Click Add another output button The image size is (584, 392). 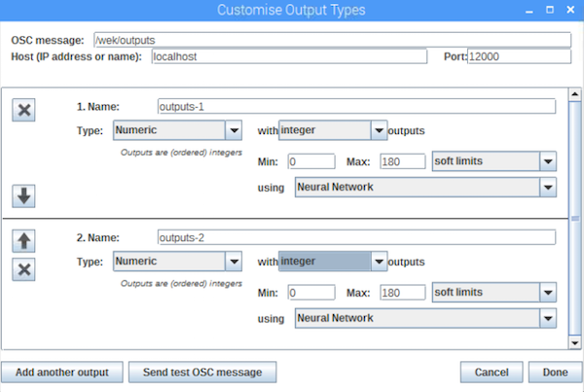point(62,373)
